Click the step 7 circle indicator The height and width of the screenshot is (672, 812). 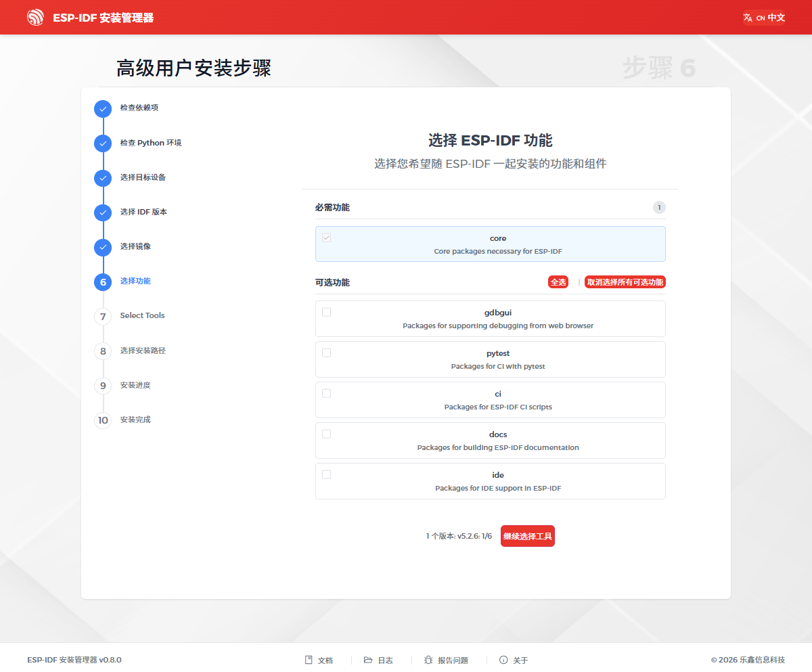[103, 316]
